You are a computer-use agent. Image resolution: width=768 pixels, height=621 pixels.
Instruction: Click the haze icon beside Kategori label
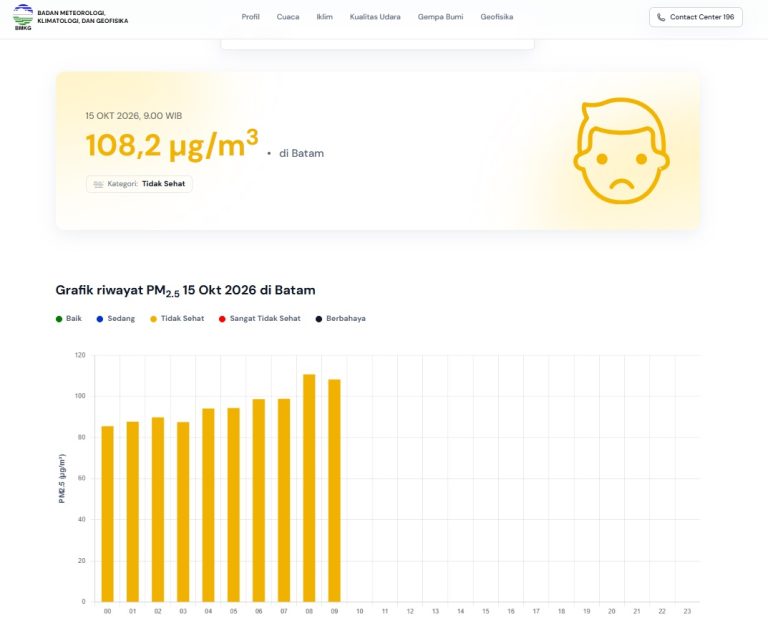98,184
